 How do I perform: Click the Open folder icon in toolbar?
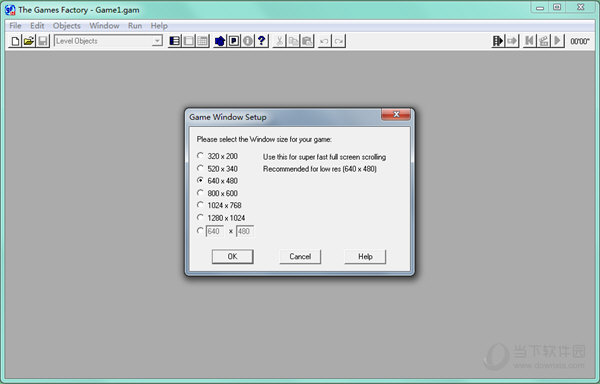click(x=29, y=41)
